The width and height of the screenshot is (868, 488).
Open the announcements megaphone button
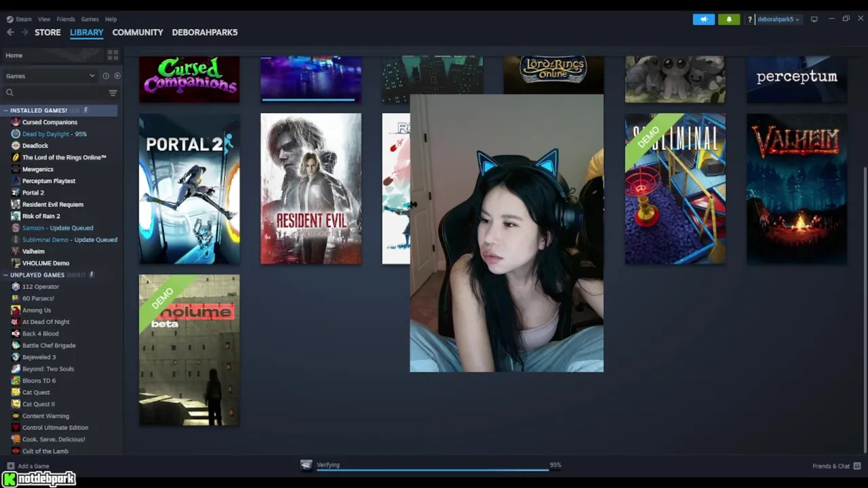pyautogui.click(x=703, y=19)
